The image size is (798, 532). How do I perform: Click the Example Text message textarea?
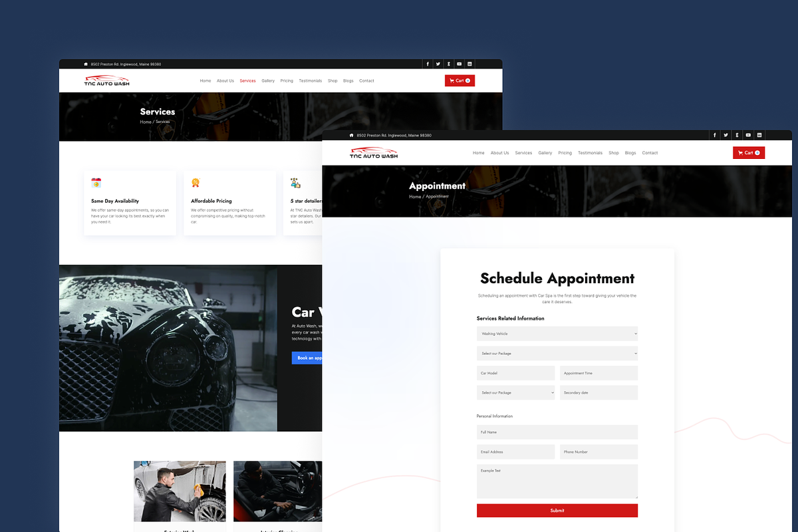(x=557, y=481)
